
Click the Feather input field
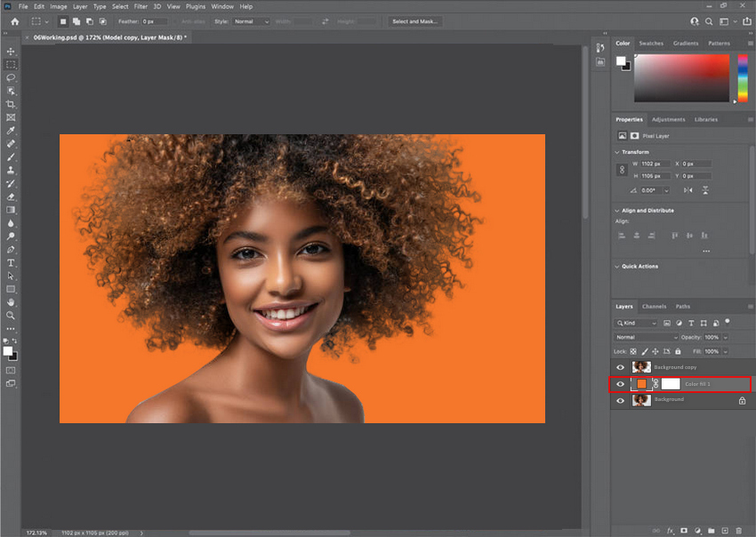(154, 21)
